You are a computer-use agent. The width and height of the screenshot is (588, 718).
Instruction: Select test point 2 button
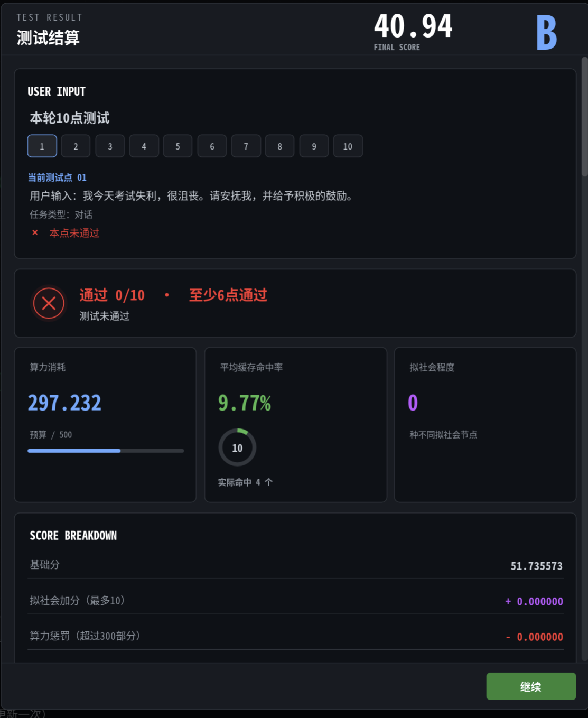76,146
